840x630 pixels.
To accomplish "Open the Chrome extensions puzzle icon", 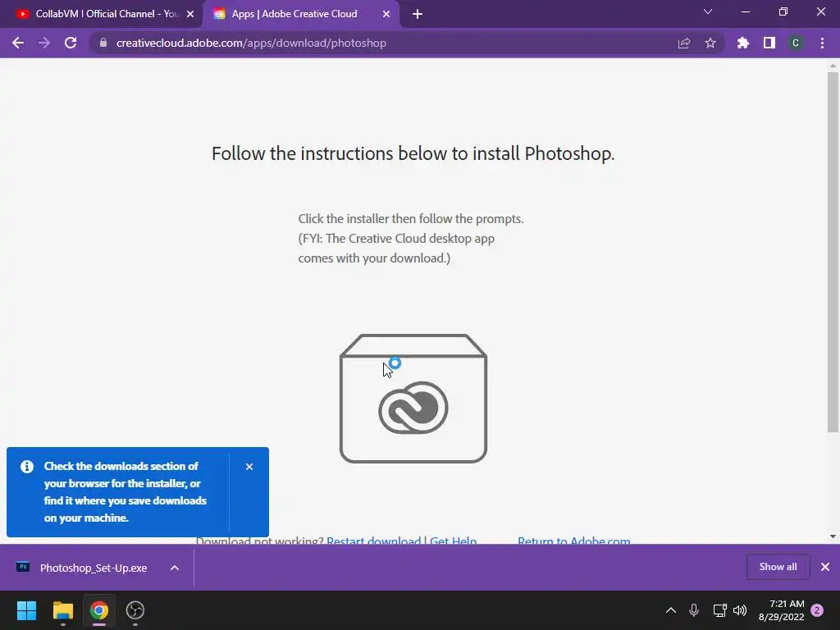I will pyautogui.click(x=743, y=43).
